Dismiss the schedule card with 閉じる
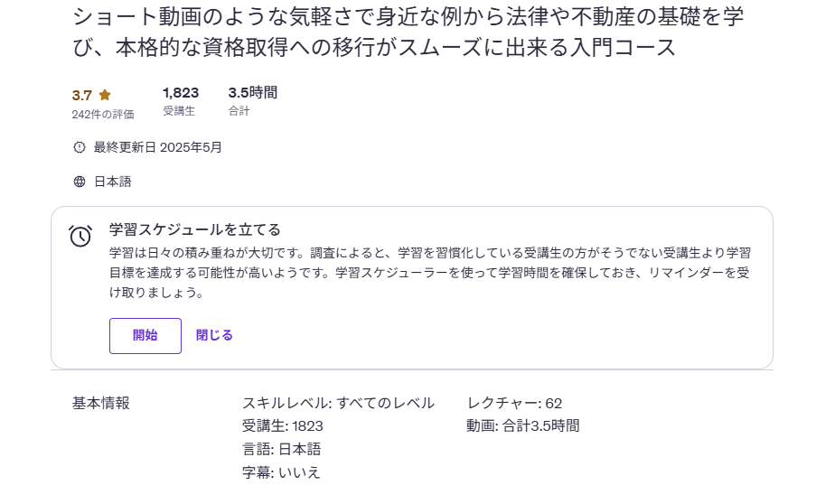The width and height of the screenshot is (835, 504). point(214,335)
